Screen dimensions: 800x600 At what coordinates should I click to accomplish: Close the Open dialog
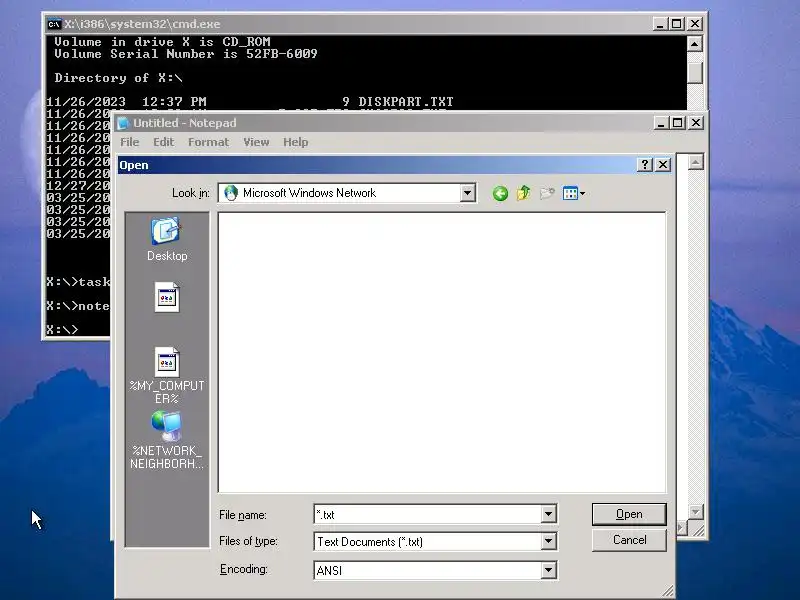coord(663,164)
